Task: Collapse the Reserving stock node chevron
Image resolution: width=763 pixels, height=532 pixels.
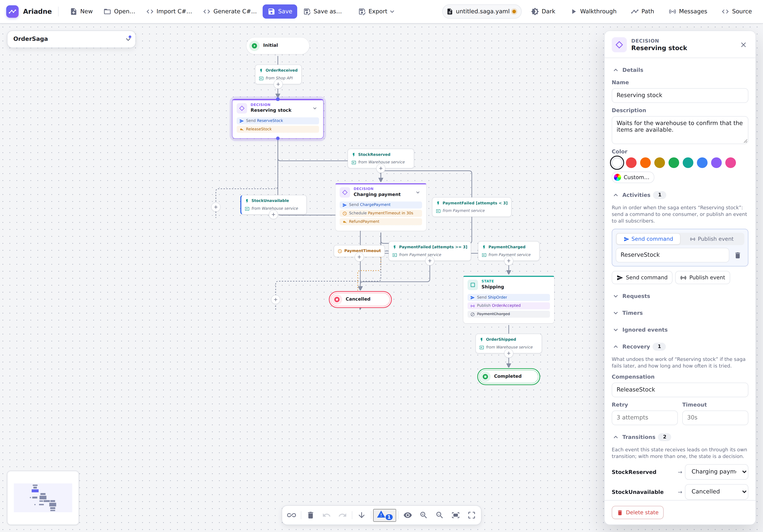Action: coord(315,108)
